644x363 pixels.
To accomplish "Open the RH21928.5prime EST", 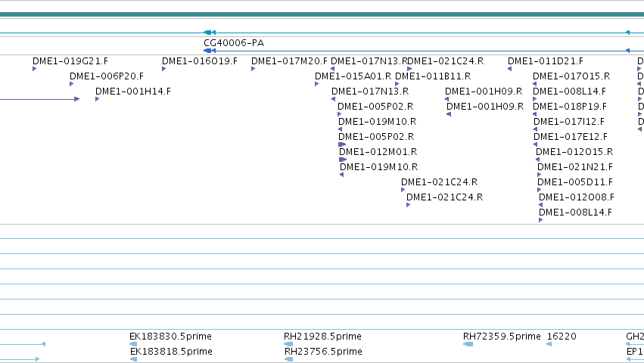I will point(322,337).
